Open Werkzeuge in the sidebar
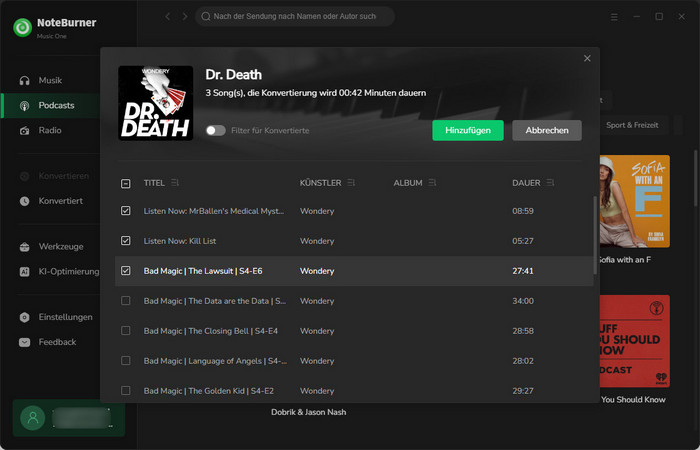This screenshot has height=450, width=700. tap(50, 247)
